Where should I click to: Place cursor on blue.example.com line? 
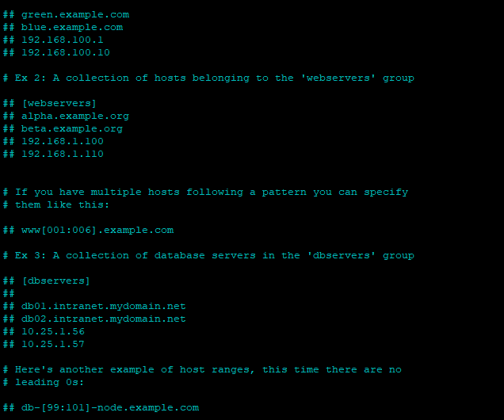pos(63,27)
